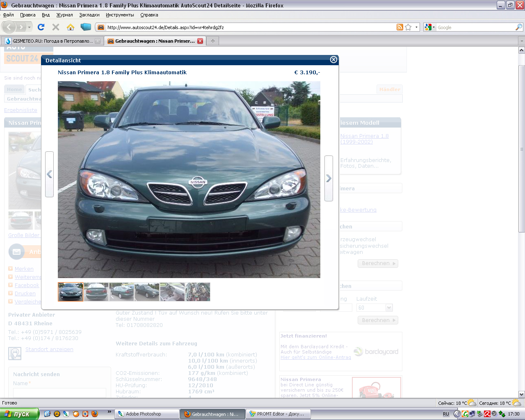Click the RU language indicator
This screenshot has height=420, width=525.
point(446,414)
